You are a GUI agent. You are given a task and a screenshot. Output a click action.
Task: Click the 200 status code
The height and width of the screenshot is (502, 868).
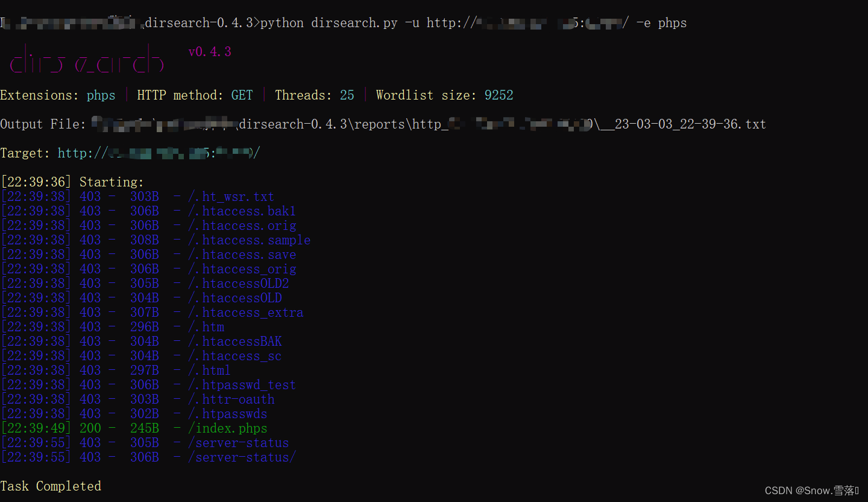pyautogui.click(x=90, y=428)
